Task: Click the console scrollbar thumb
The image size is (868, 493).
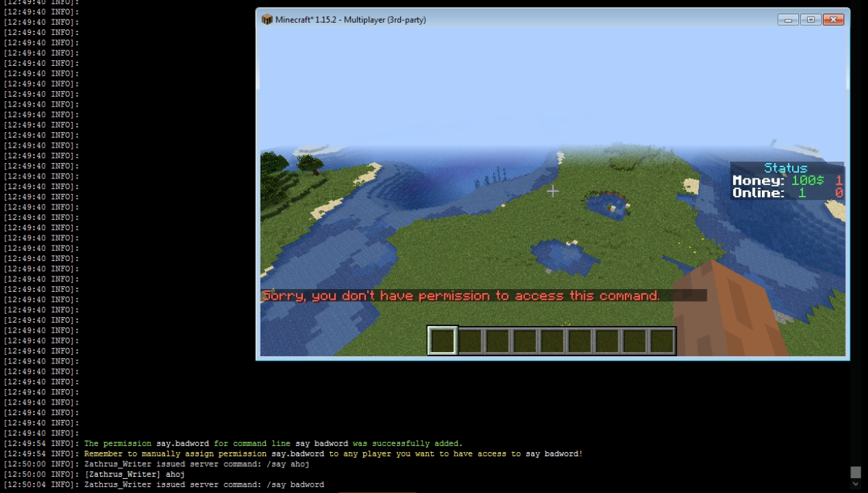Action: pos(855,472)
